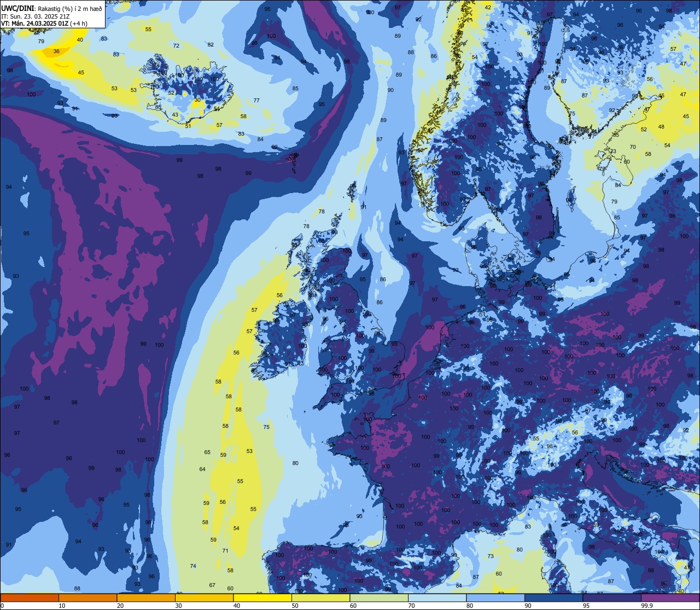Image resolution: width=700 pixels, height=610 pixels.
Task: Click the 60–70% yellow-green legend swatch
Action: [379, 597]
